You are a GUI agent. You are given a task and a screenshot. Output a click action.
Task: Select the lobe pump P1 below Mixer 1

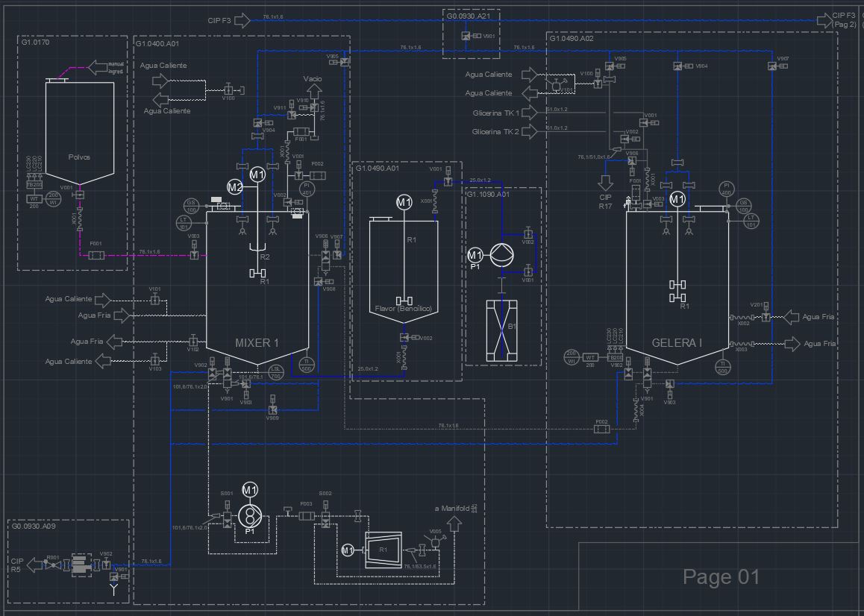[249, 515]
